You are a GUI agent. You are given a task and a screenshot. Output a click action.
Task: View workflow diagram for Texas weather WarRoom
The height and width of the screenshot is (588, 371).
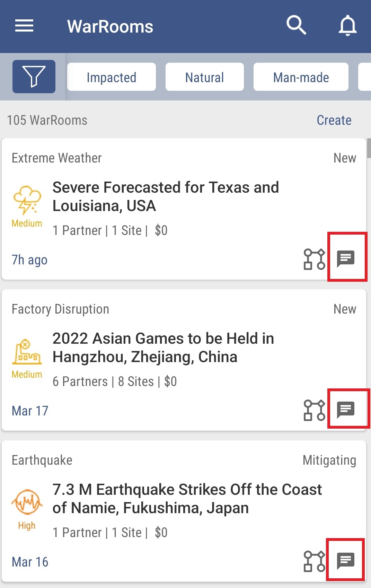click(314, 259)
